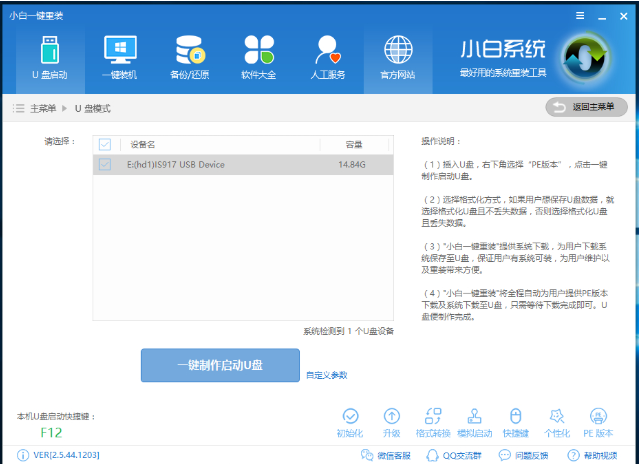Image resolution: width=641 pixels, height=464 pixels.
Task: Select PE 版本 option
Action: point(599,422)
